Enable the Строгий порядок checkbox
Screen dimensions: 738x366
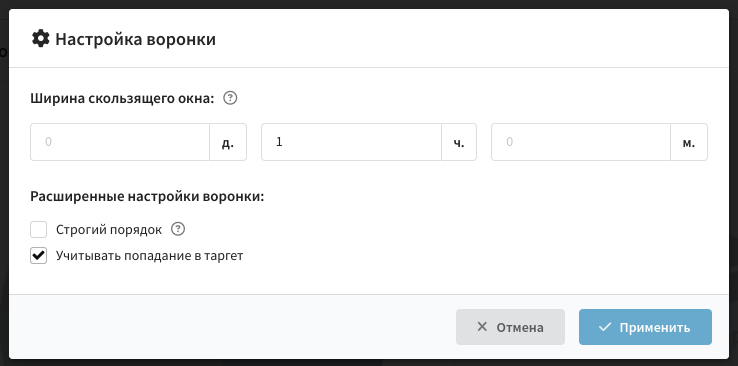pos(39,230)
